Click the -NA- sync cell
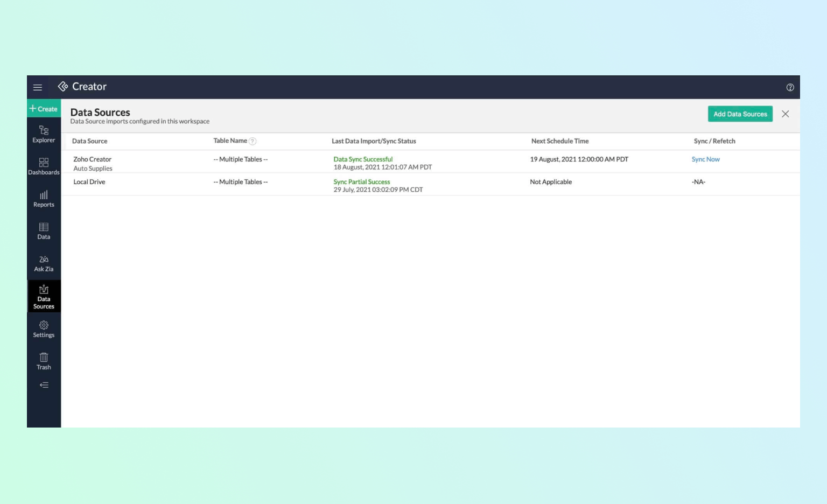Viewport: 827px width, 504px height. click(x=698, y=182)
